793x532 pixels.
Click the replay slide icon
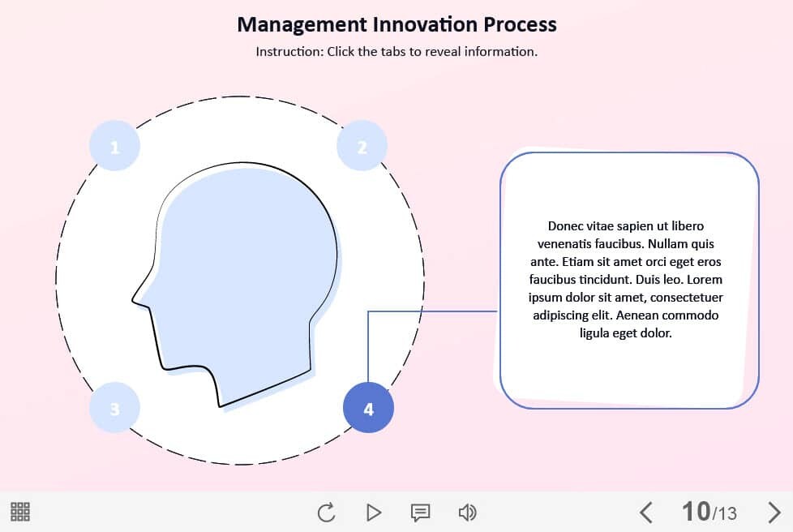[x=326, y=512]
